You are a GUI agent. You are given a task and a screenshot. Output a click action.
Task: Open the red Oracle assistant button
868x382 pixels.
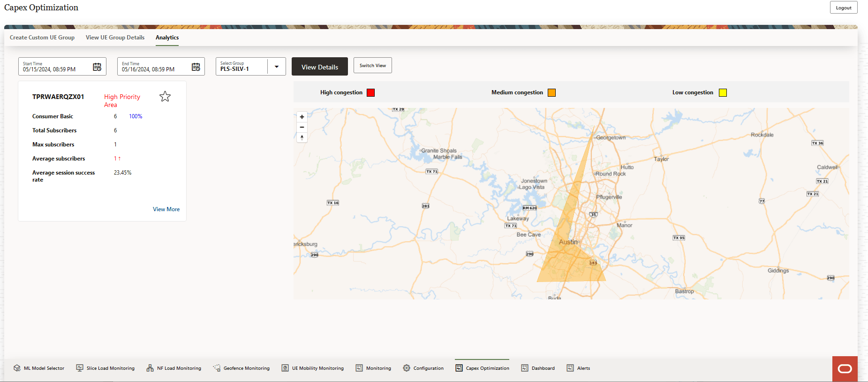(x=845, y=369)
